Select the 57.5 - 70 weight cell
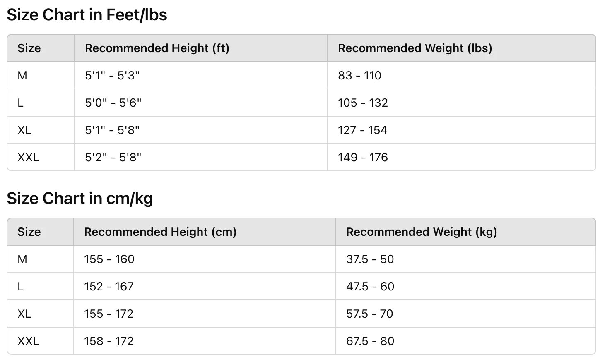612x364 pixels. click(x=369, y=314)
